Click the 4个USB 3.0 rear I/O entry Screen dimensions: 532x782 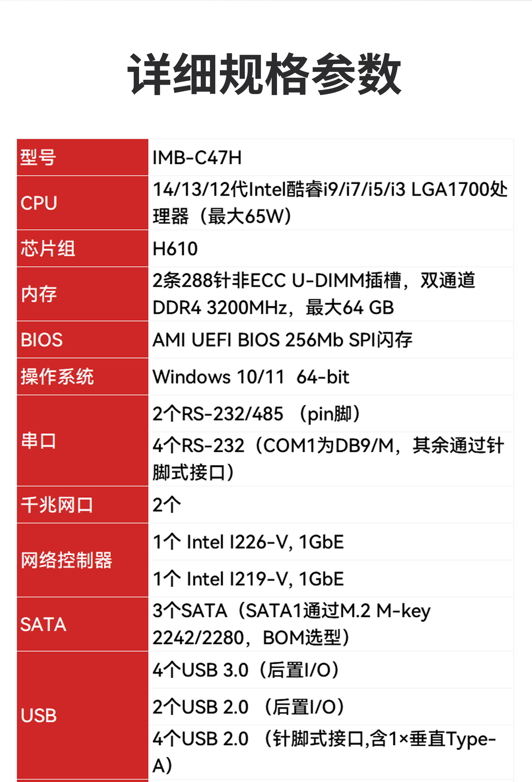click(x=245, y=670)
